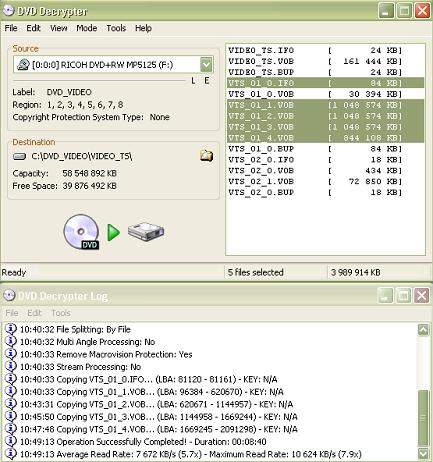This screenshot has height=462, width=433.
Task: Close the DVD Decrypter Log window
Action: coord(422,295)
